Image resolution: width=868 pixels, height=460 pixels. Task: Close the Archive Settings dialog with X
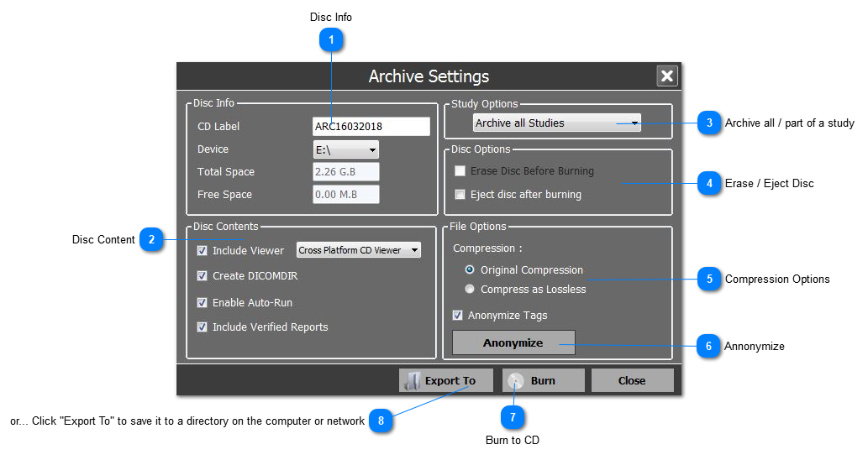pyautogui.click(x=667, y=76)
